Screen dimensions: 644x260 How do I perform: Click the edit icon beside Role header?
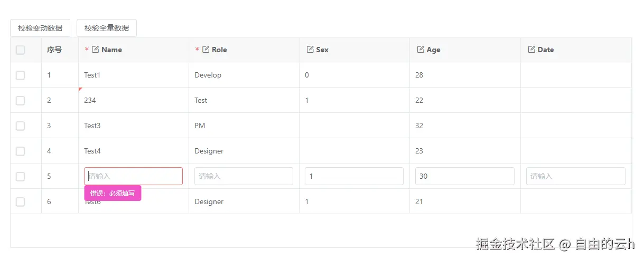206,50
